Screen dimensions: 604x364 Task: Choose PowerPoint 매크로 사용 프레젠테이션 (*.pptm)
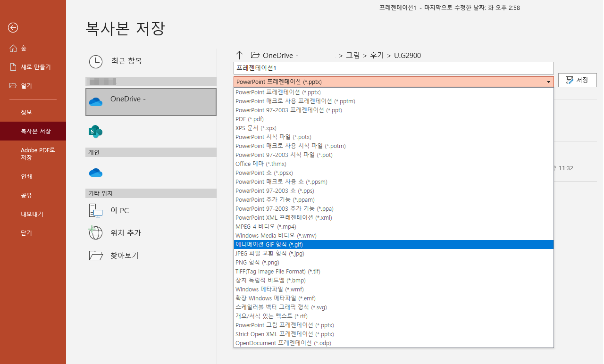394,101
